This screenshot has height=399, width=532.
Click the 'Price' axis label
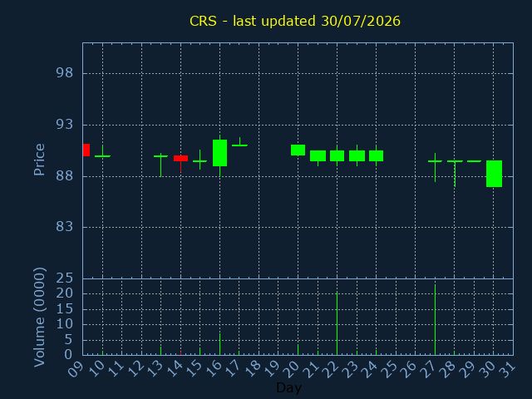[39, 160]
